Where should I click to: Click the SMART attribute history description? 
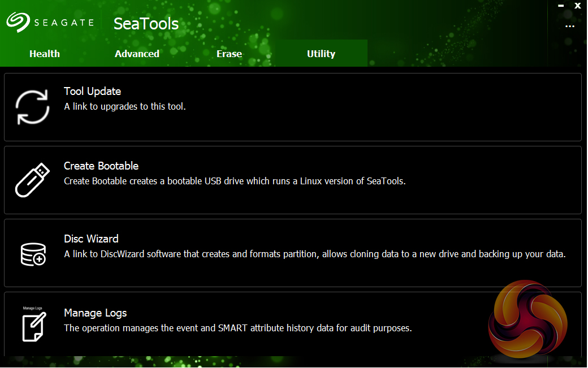coord(237,328)
